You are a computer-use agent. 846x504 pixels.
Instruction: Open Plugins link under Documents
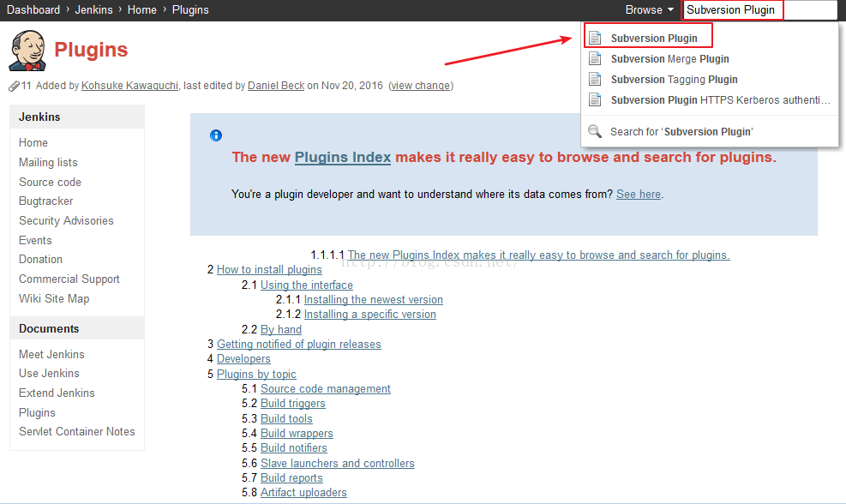[x=37, y=412]
